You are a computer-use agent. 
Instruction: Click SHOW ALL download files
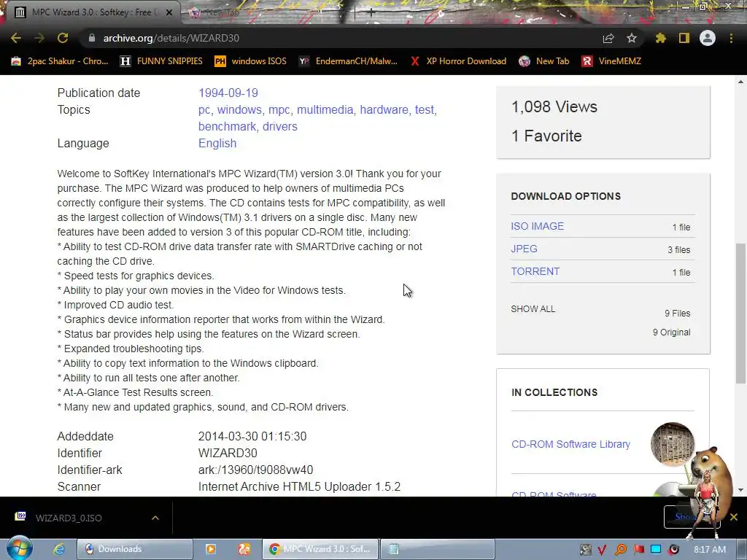point(533,309)
